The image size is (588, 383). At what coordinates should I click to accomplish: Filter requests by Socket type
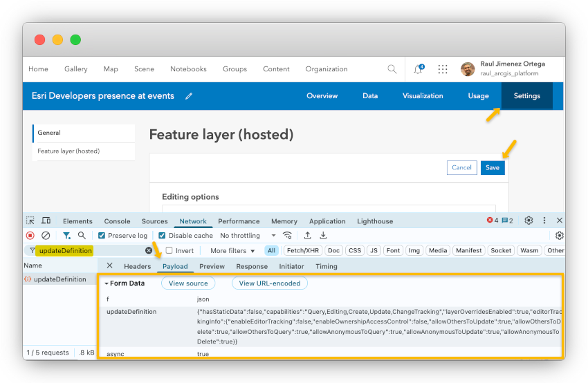[501, 250]
